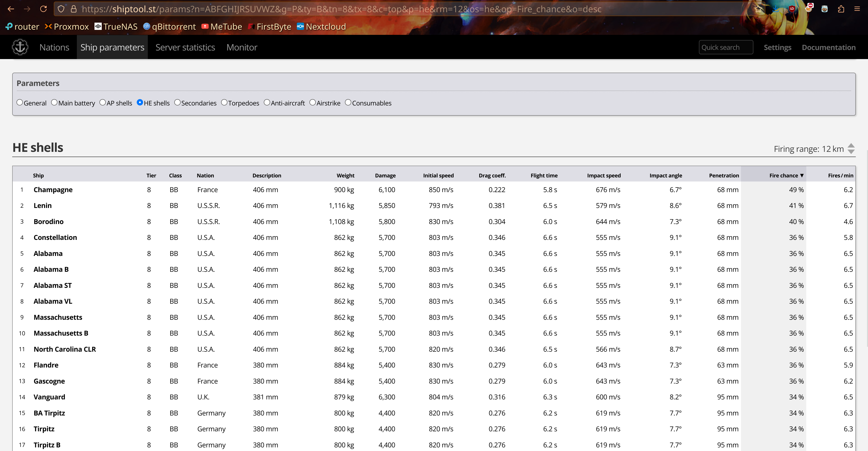Image resolution: width=868 pixels, height=451 pixels.
Task: Sort table by Ship column header
Action: [x=38, y=175]
